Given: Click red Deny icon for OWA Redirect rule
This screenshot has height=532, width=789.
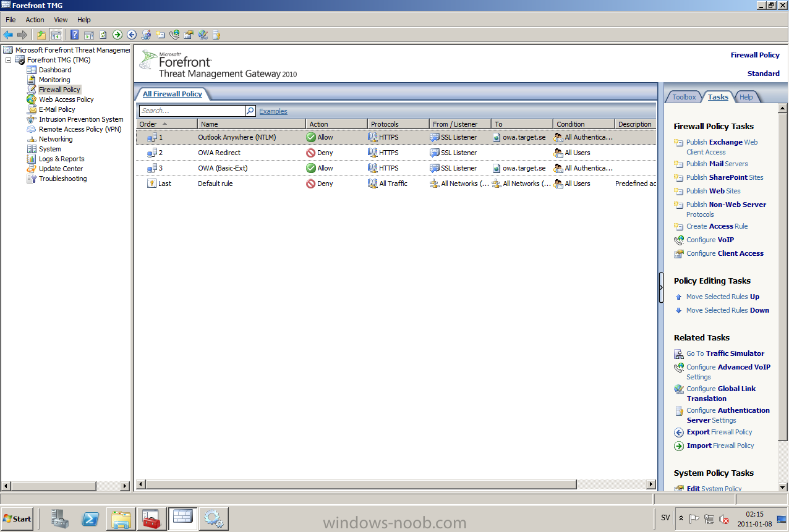Looking at the screenshot, I should coord(311,153).
